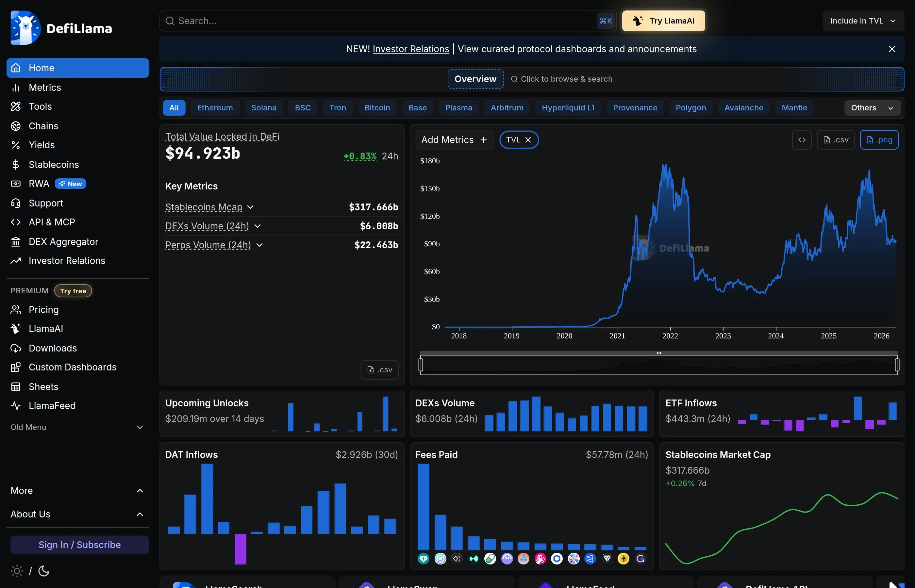Click the Home house icon in sidebar
The width and height of the screenshot is (915, 588).
pyautogui.click(x=16, y=68)
